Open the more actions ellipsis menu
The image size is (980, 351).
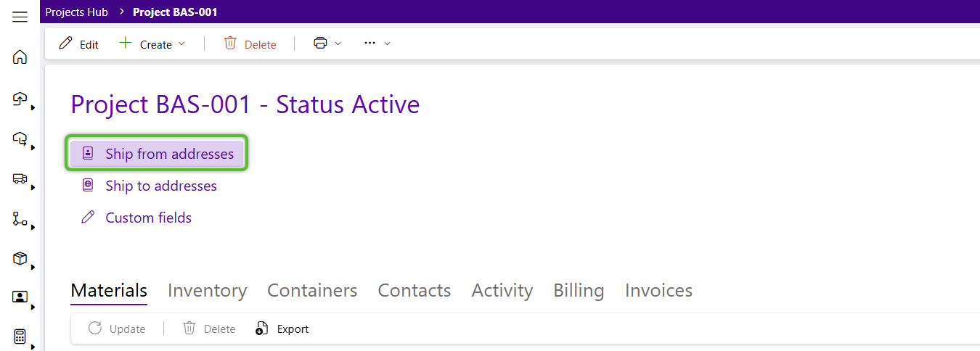[377, 44]
